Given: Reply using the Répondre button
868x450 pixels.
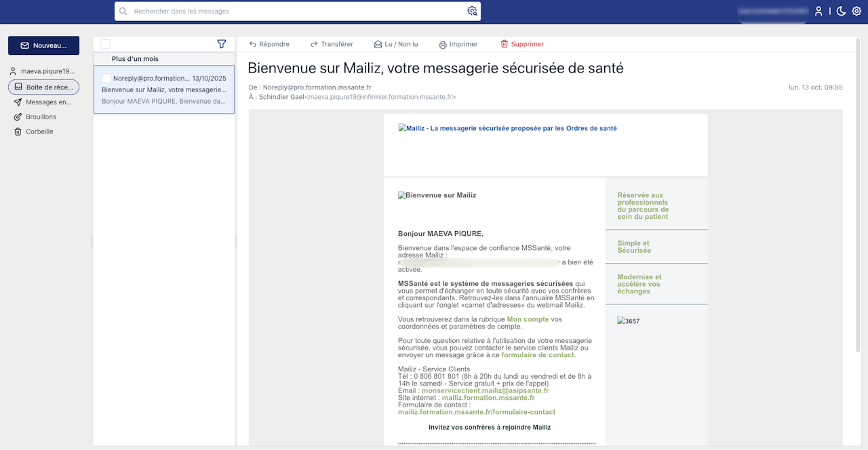Looking at the screenshot, I should point(269,44).
